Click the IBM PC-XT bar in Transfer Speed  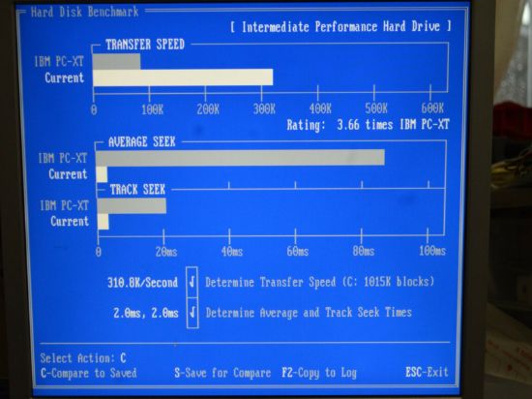[117, 61]
